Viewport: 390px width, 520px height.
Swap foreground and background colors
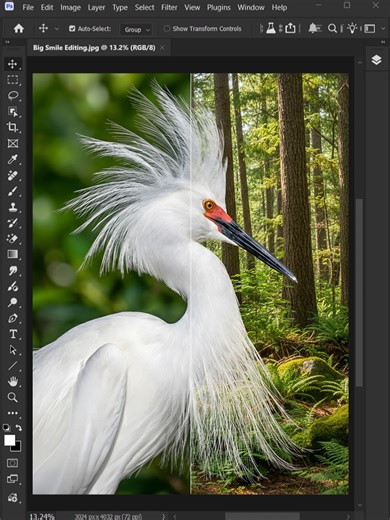pyautogui.click(x=19, y=428)
